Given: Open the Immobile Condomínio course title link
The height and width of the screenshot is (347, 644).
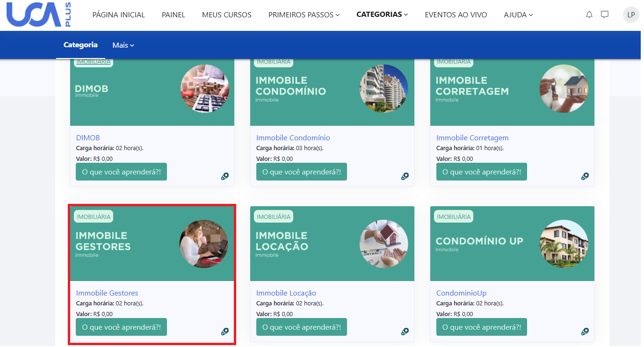Looking at the screenshot, I should 293,138.
